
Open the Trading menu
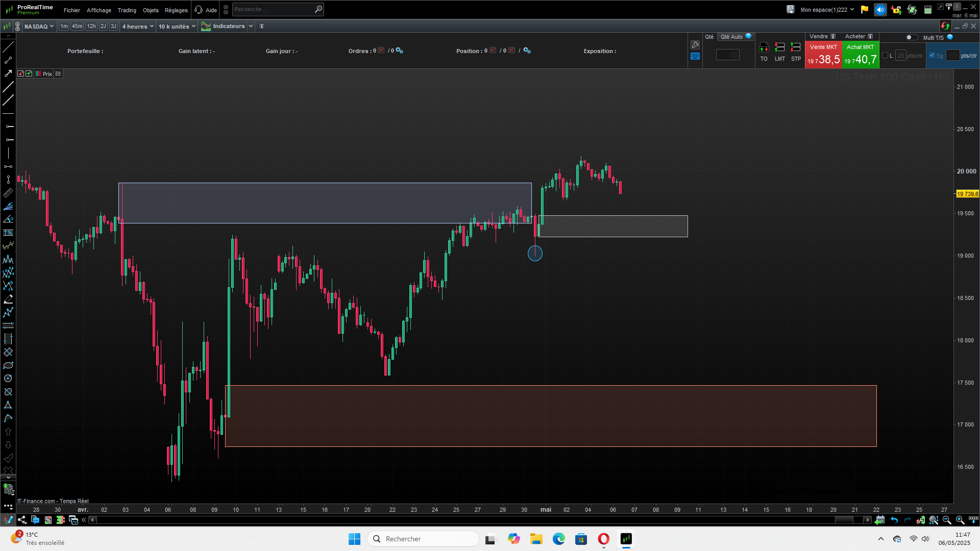[x=127, y=10]
